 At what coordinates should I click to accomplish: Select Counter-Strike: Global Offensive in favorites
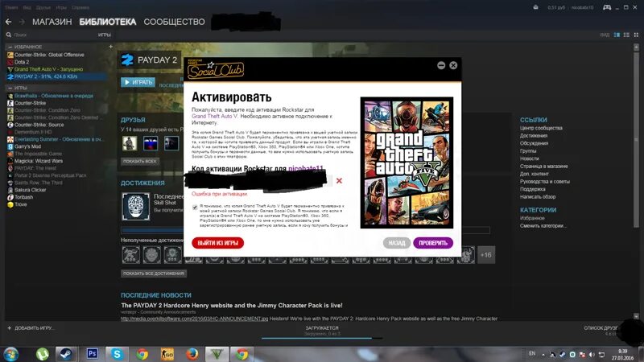49,55
